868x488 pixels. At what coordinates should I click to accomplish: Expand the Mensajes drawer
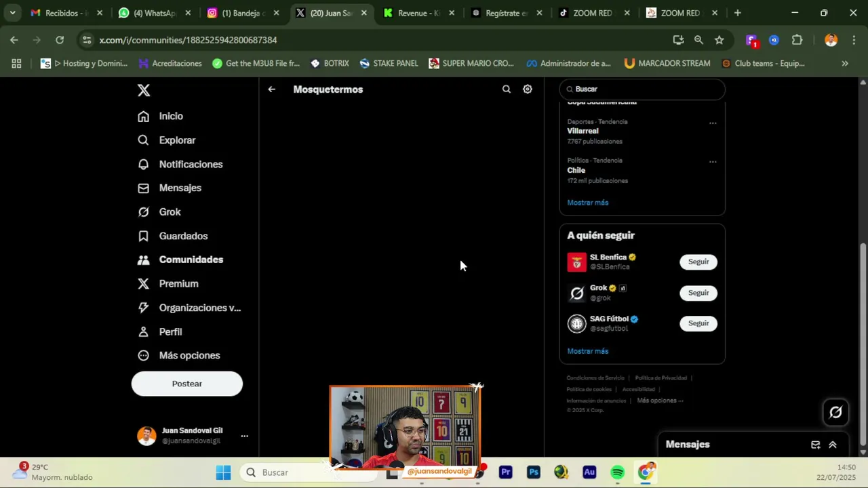coord(833,445)
